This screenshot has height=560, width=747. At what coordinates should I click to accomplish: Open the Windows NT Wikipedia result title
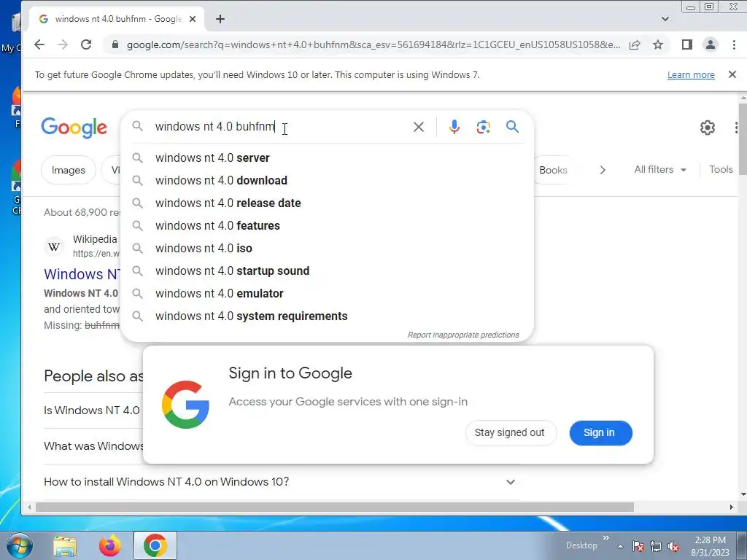(82, 274)
